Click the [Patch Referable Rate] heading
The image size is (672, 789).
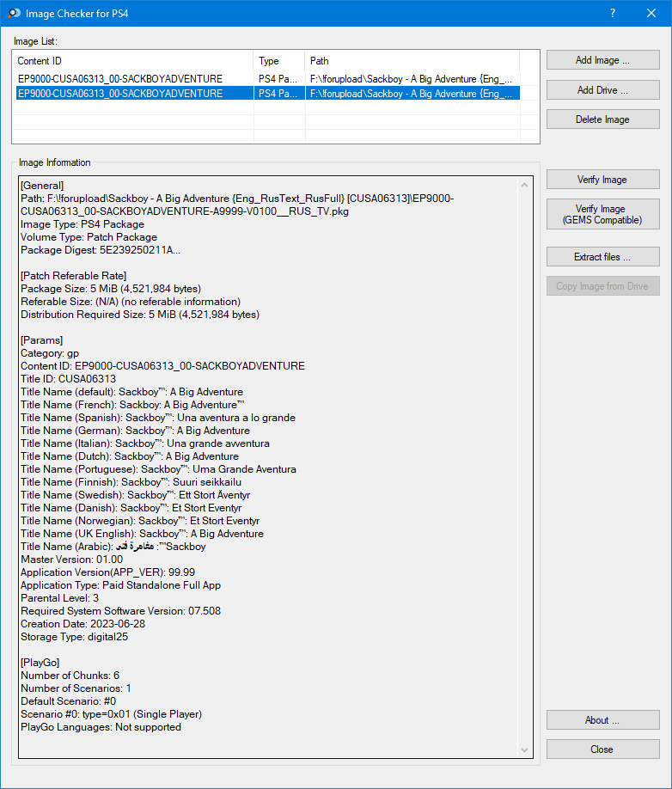(73, 276)
